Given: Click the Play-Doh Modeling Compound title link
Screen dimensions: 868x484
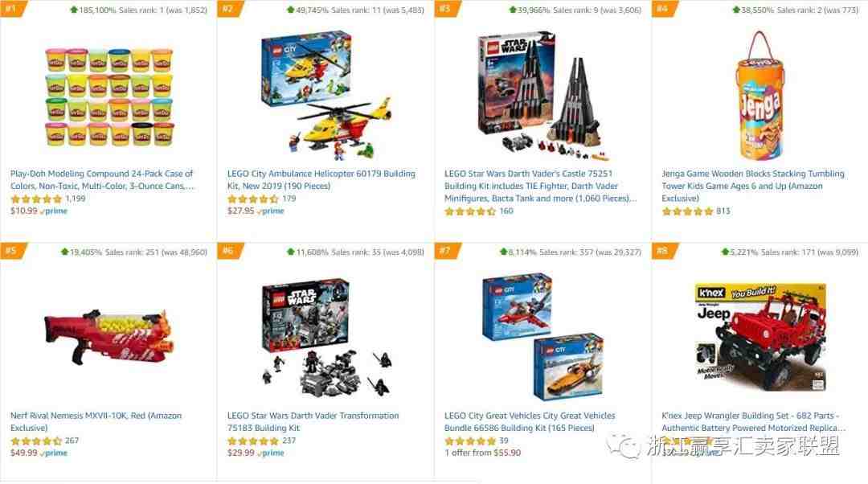Looking at the screenshot, I should (102, 180).
